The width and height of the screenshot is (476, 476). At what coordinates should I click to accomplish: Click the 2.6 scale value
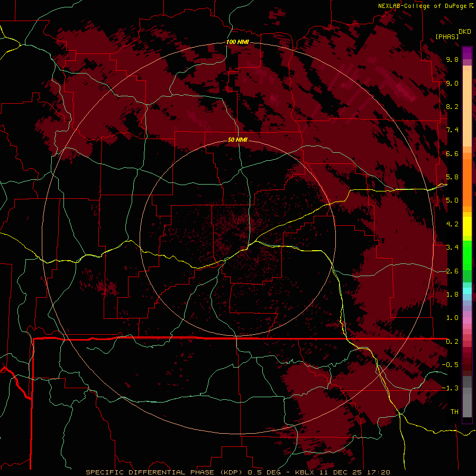point(452,271)
